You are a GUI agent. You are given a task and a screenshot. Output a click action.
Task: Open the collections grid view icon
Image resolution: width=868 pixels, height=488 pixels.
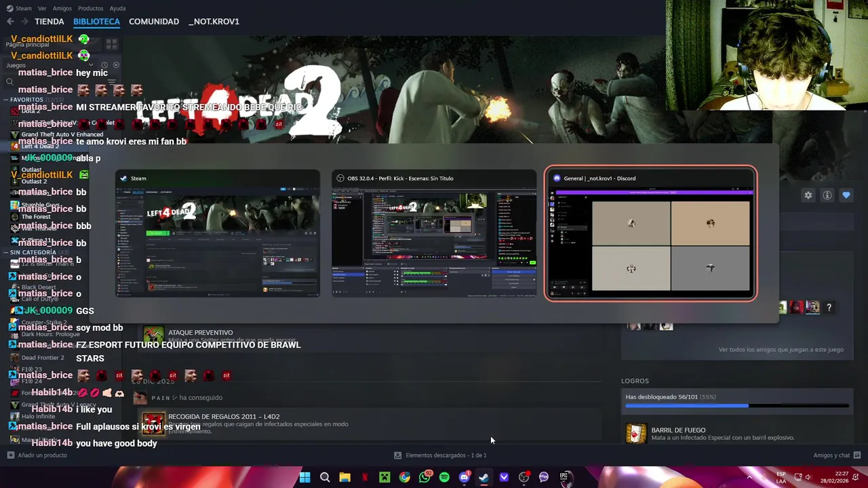click(112, 43)
